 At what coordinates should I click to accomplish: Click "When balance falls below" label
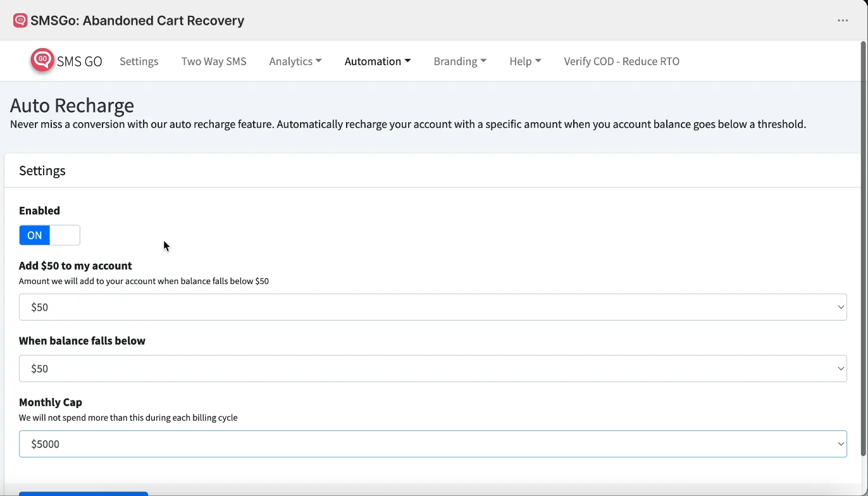(82, 340)
